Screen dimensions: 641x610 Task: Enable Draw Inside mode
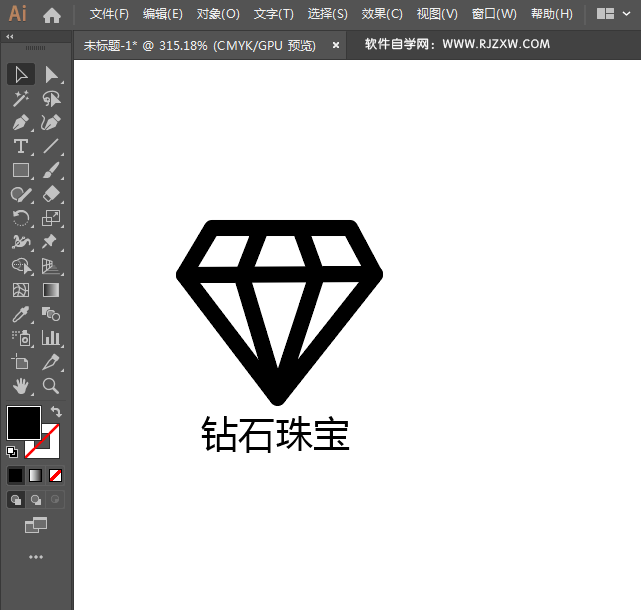click(55, 500)
